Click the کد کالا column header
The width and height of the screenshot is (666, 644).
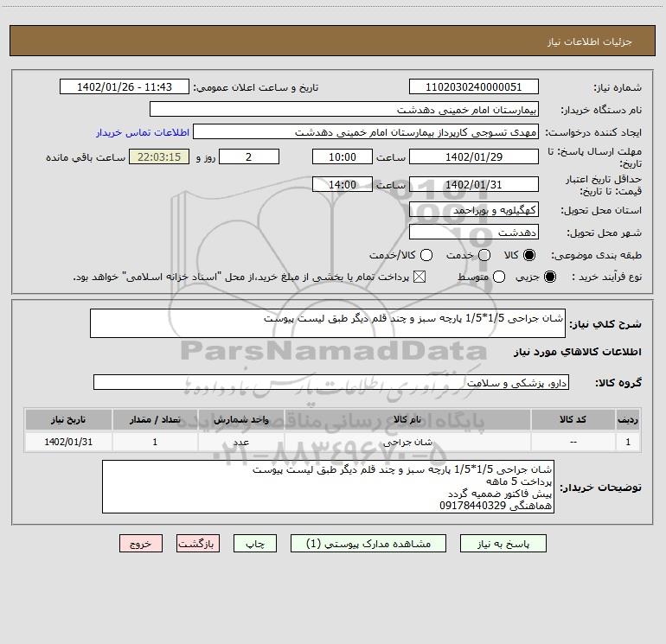pos(573,420)
